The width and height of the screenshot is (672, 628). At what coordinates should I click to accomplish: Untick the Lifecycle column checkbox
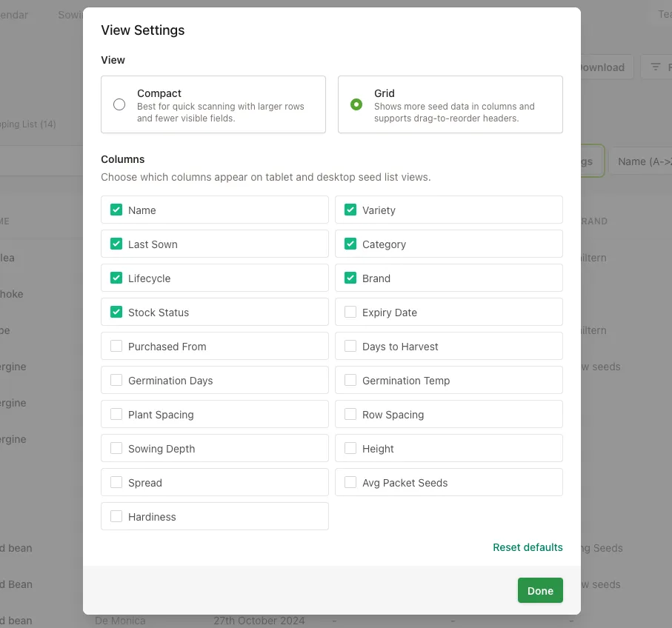[x=116, y=278]
